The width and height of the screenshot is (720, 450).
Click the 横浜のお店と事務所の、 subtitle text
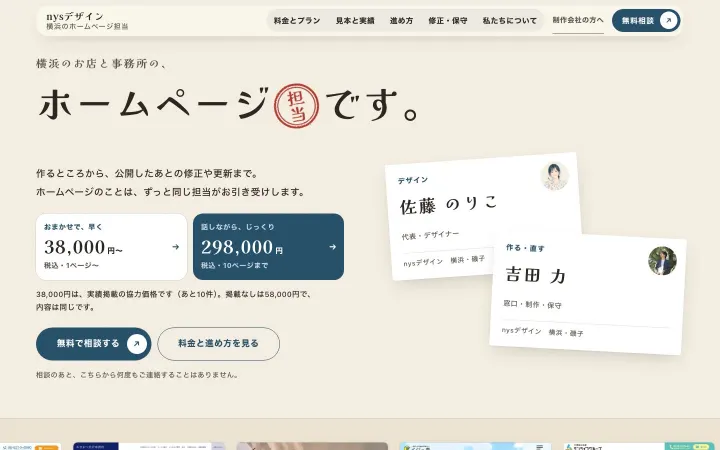point(102,63)
